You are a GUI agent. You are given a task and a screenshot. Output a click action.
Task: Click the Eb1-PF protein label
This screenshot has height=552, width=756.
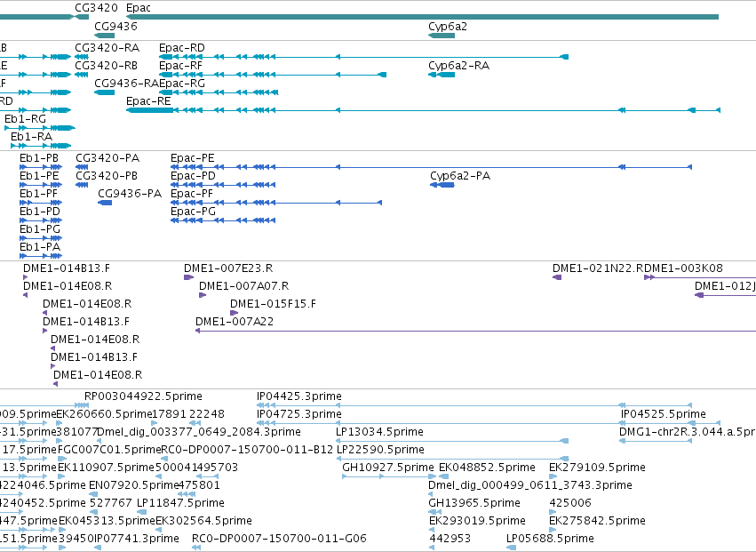38,194
